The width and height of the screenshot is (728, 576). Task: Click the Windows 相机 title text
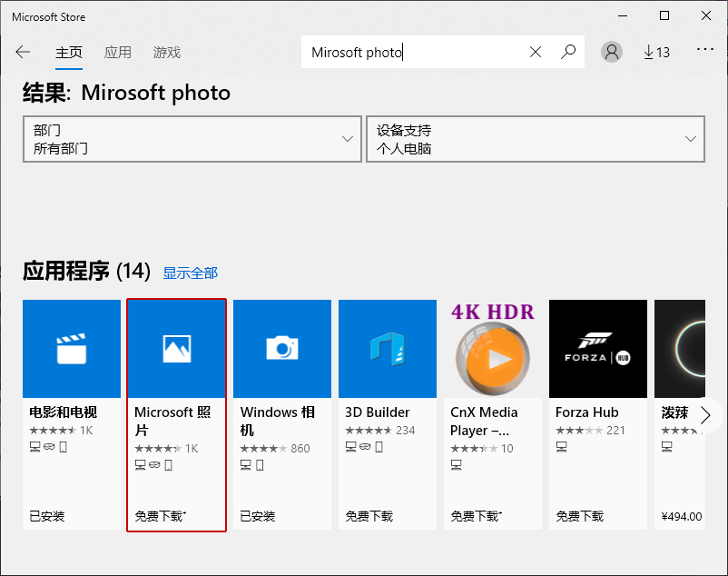pos(278,421)
